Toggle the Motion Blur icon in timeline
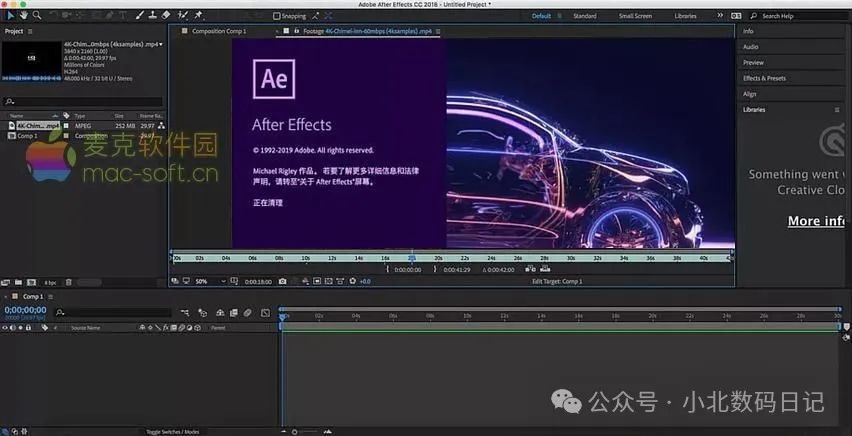Screen dimensions: 852x436 click(x=248, y=313)
